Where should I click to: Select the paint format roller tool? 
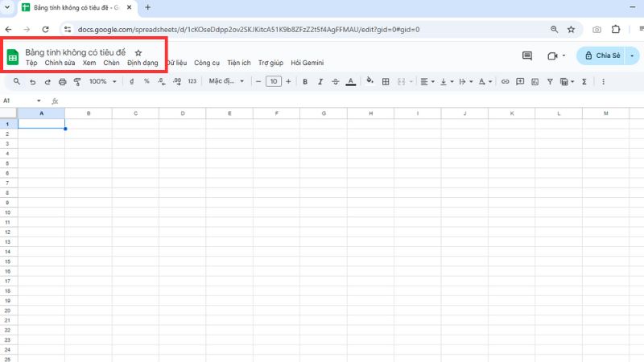tap(77, 81)
